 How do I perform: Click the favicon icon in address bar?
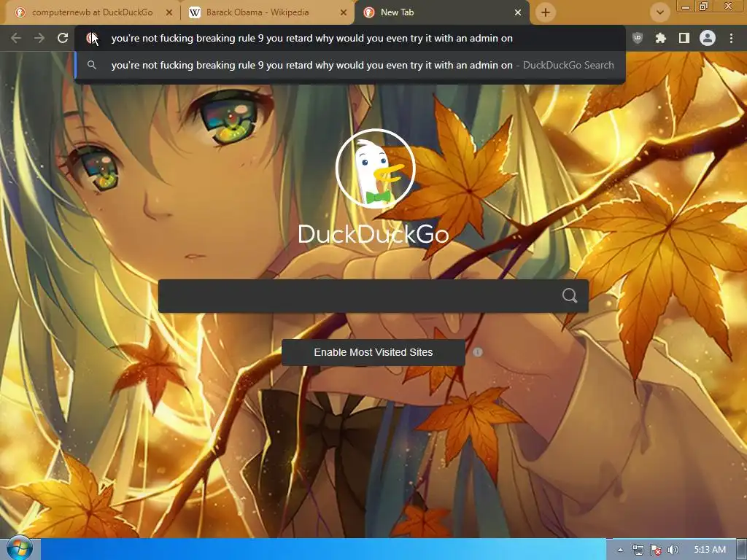[91, 38]
